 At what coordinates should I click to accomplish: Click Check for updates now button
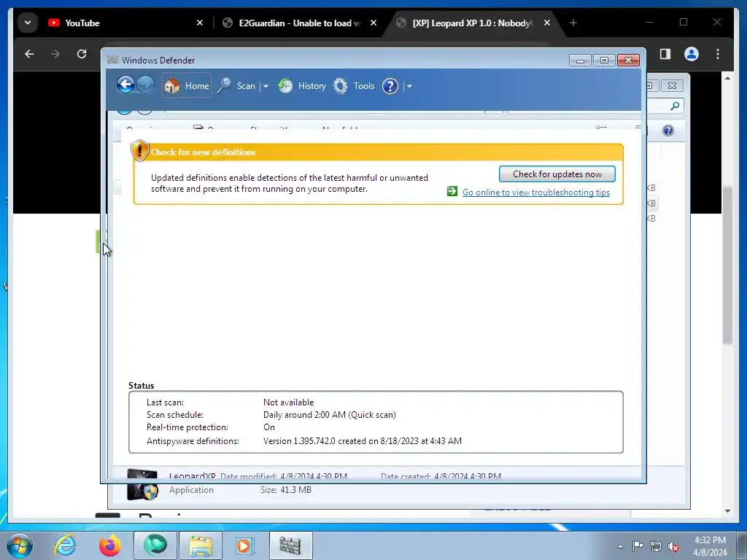[x=557, y=174]
